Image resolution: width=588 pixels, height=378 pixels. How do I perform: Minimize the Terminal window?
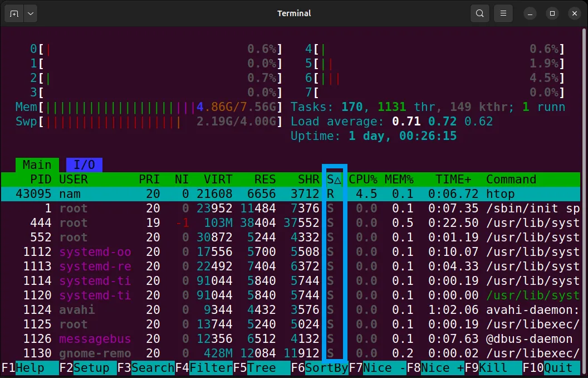pyautogui.click(x=530, y=13)
